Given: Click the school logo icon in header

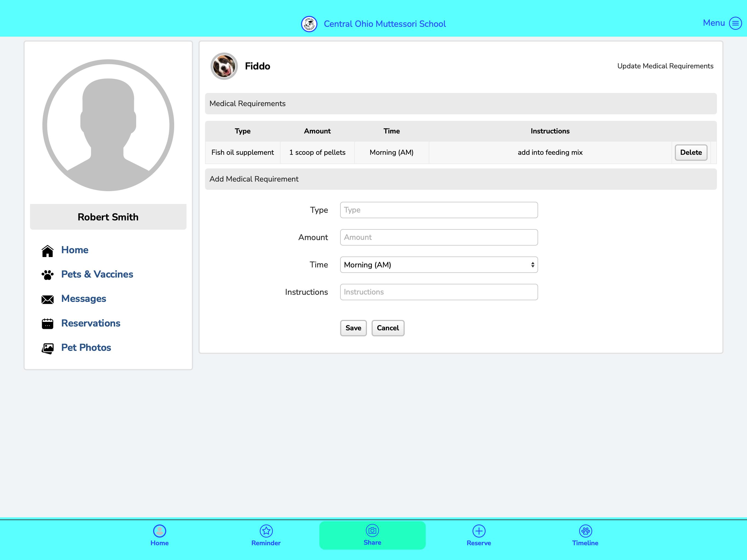Looking at the screenshot, I should pyautogui.click(x=309, y=24).
